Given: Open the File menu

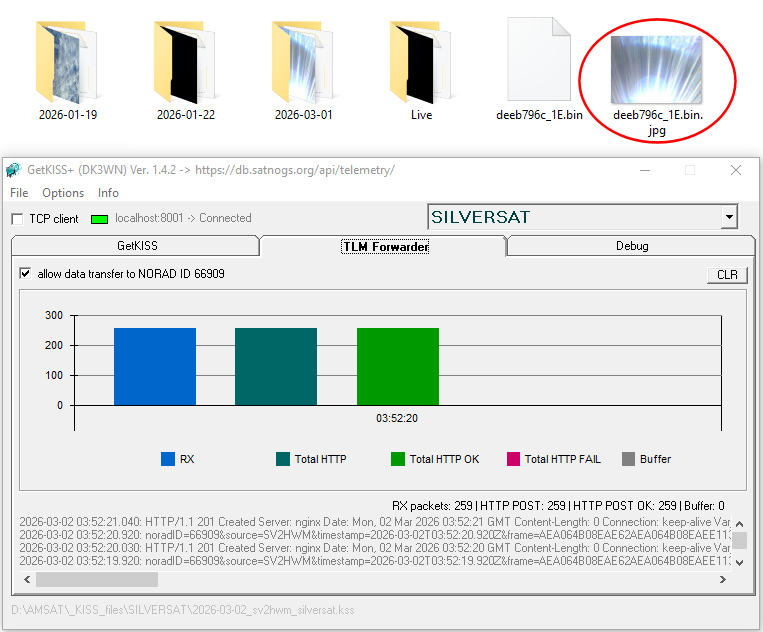Looking at the screenshot, I should tap(19, 193).
